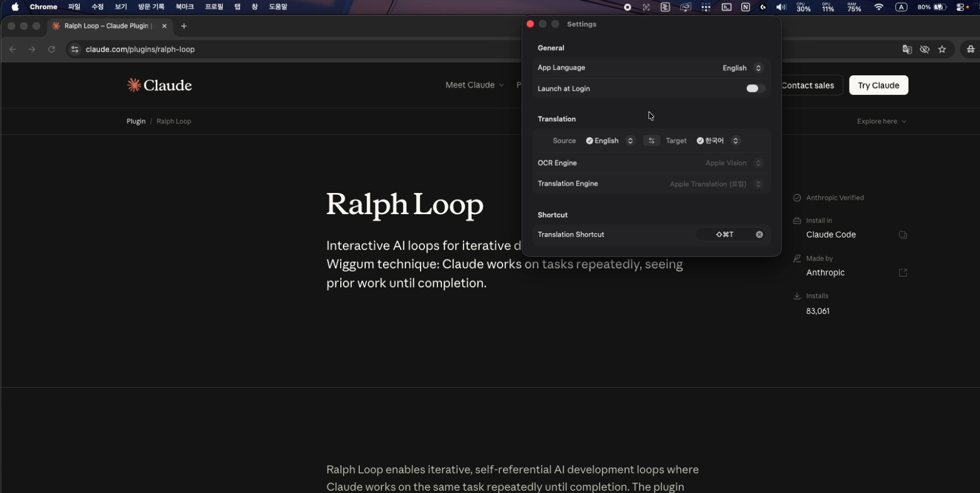Swap source and target languages
980x493 pixels.
(651, 141)
